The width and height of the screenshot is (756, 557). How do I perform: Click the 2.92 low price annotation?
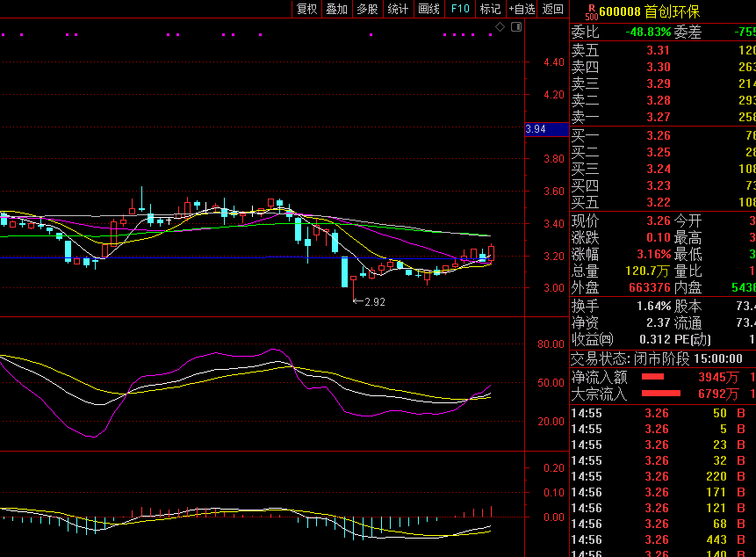tap(375, 302)
